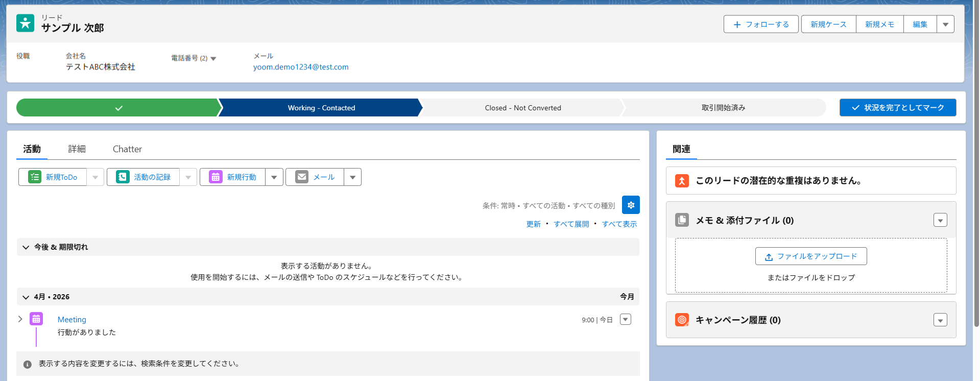Click the メール compose button

[x=315, y=177]
